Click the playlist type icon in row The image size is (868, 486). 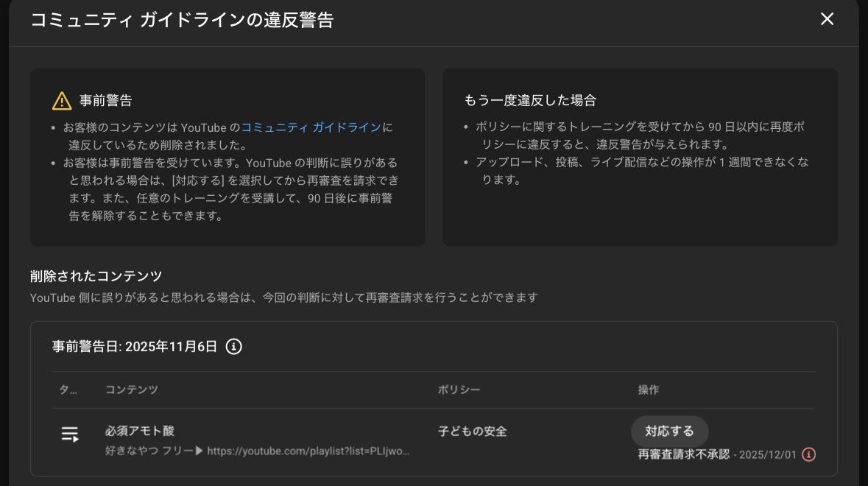[70, 434]
